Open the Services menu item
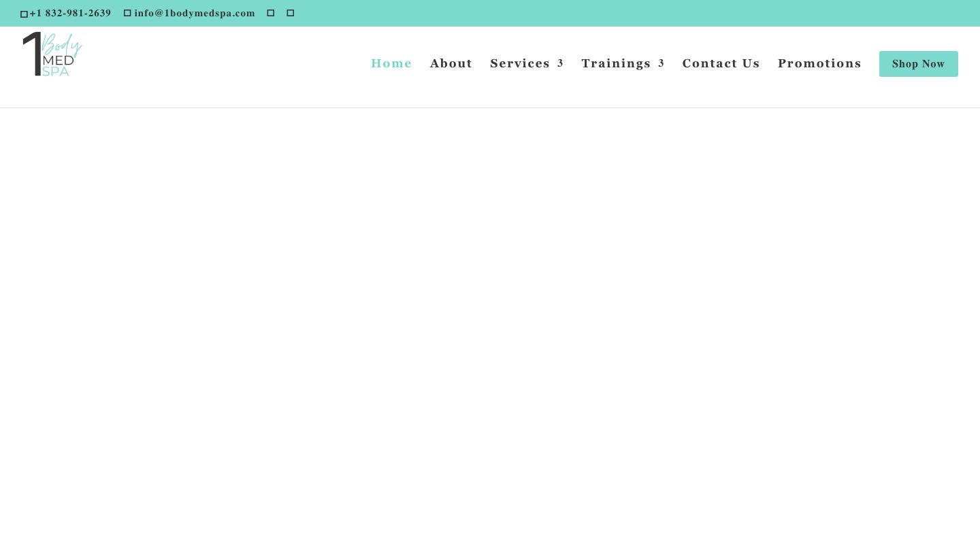 pos(520,63)
